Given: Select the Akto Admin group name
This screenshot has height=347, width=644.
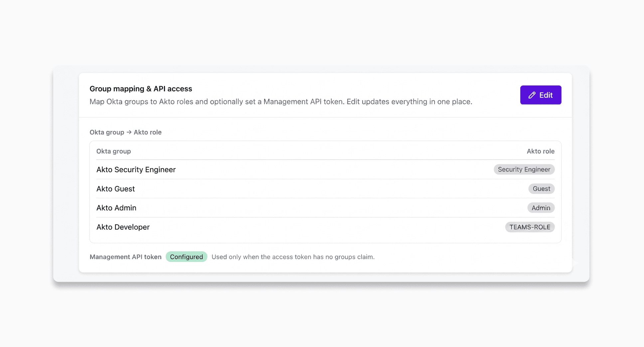Looking at the screenshot, I should pyautogui.click(x=116, y=208).
